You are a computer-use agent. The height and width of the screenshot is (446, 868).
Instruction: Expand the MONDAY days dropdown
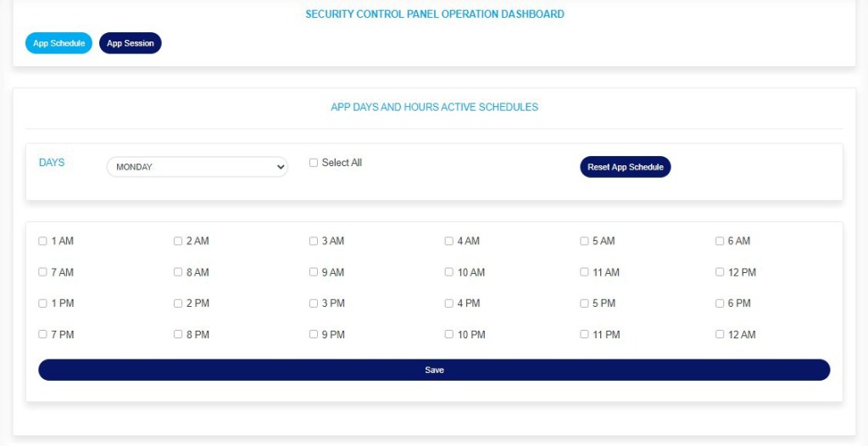click(197, 167)
